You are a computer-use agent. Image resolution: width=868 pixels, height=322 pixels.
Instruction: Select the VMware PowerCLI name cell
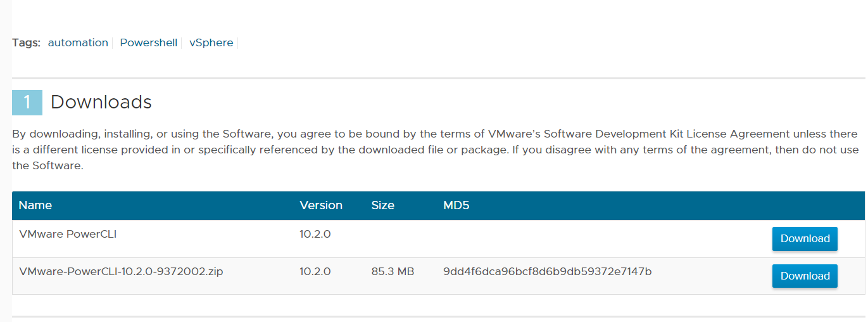point(68,235)
